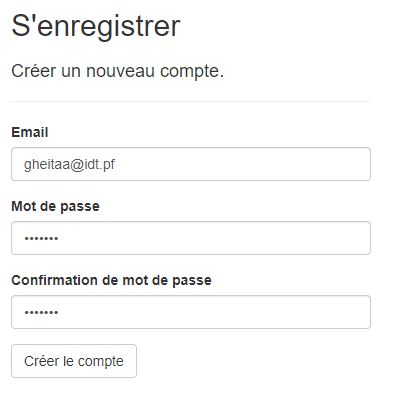Focus the Mot de passe field
The image size is (396, 397).
191,238
